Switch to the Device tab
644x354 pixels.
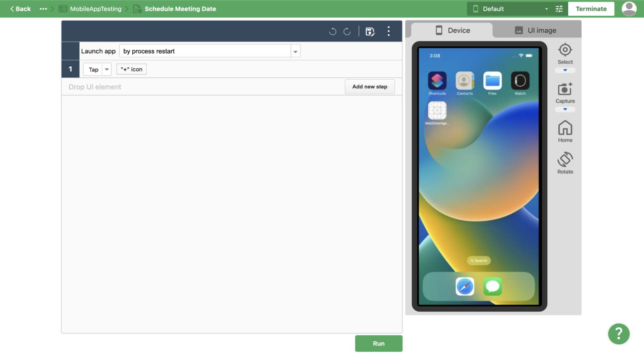pos(452,30)
